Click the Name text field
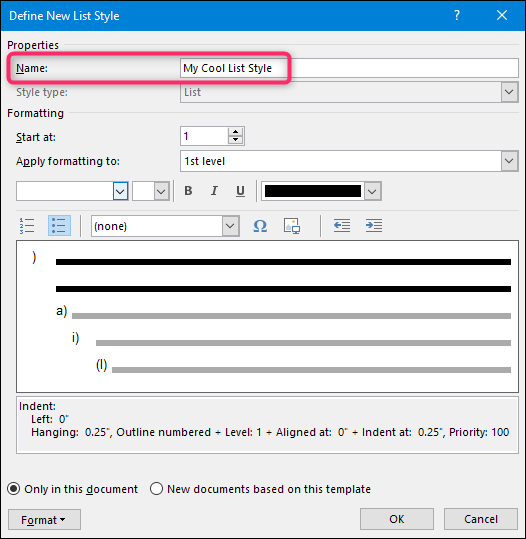The width and height of the screenshot is (526, 539). pos(349,68)
